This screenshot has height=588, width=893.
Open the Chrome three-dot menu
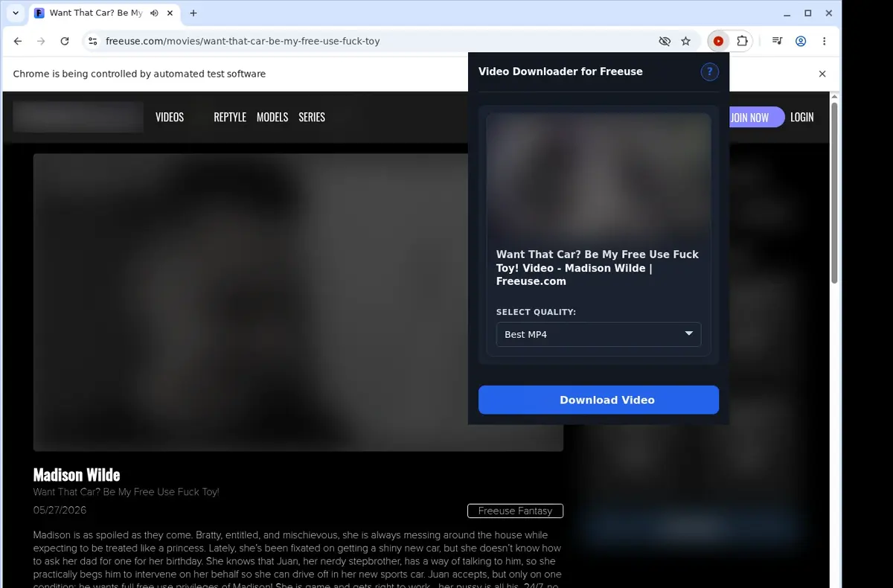click(x=825, y=42)
